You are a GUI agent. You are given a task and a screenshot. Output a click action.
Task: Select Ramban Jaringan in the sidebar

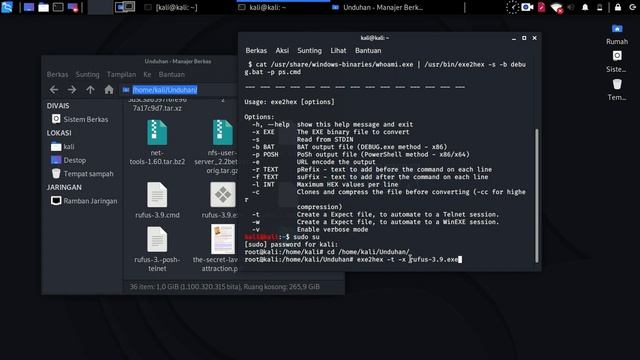click(84, 201)
